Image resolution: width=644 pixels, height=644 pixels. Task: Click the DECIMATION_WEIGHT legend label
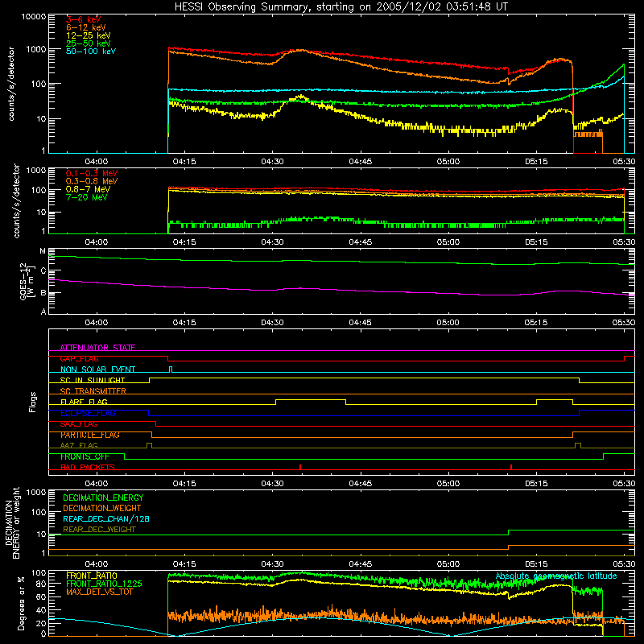pyautogui.click(x=102, y=508)
